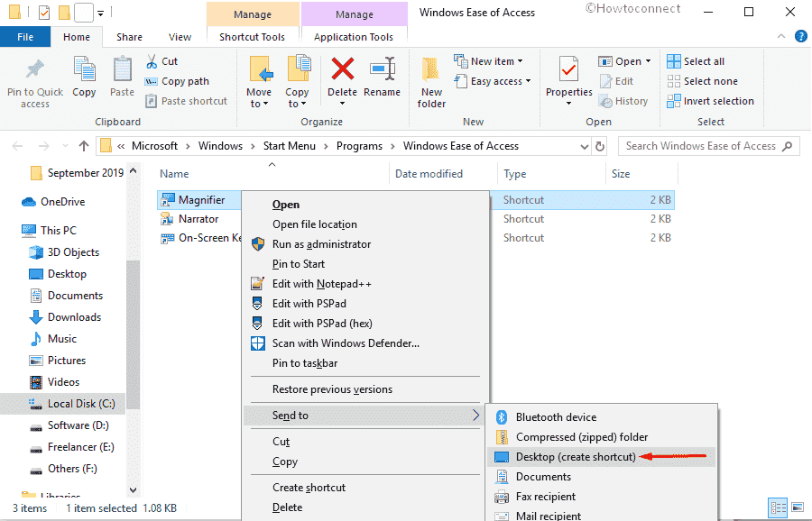Select Edit with Notepad++
The image size is (812, 521).
(321, 284)
